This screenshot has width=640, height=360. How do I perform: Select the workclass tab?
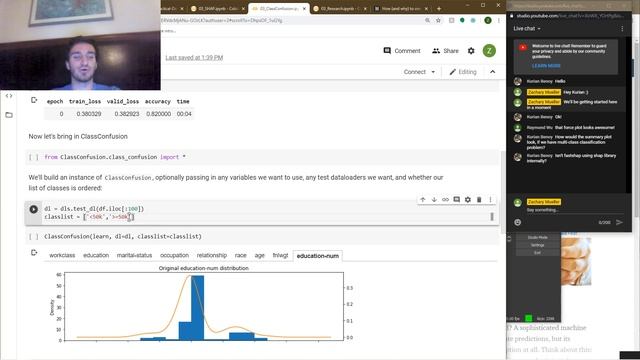[x=62, y=256]
